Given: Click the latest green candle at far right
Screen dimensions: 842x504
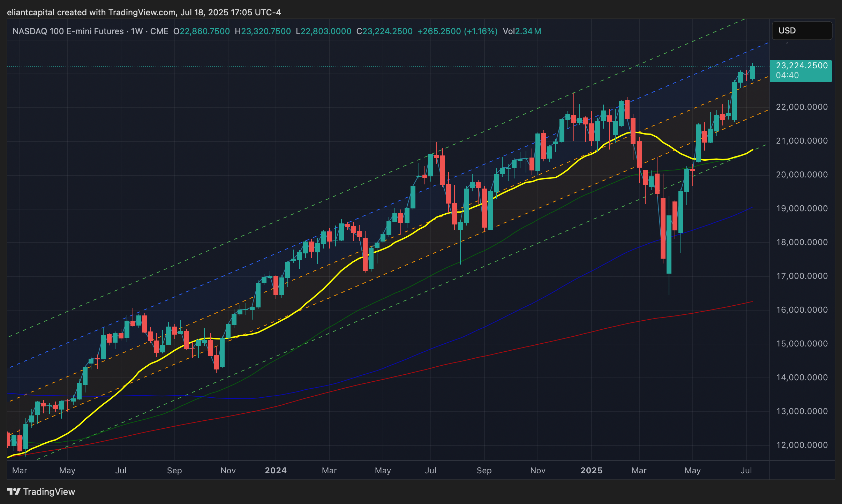Looking at the screenshot, I should 752,72.
